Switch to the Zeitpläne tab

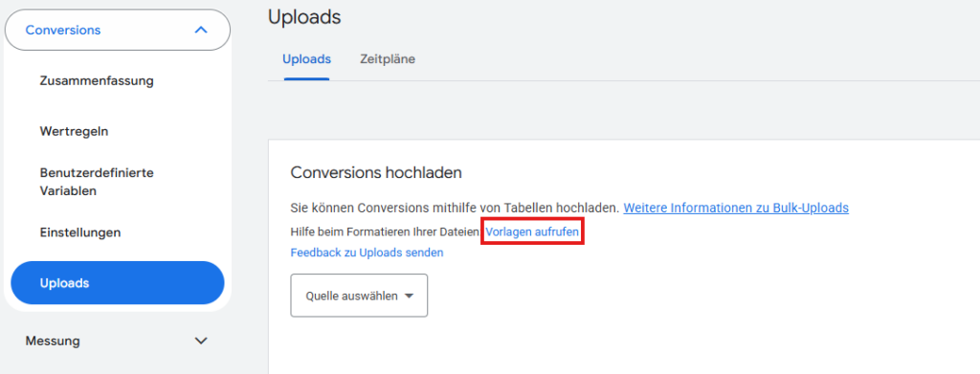pyautogui.click(x=388, y=59)
